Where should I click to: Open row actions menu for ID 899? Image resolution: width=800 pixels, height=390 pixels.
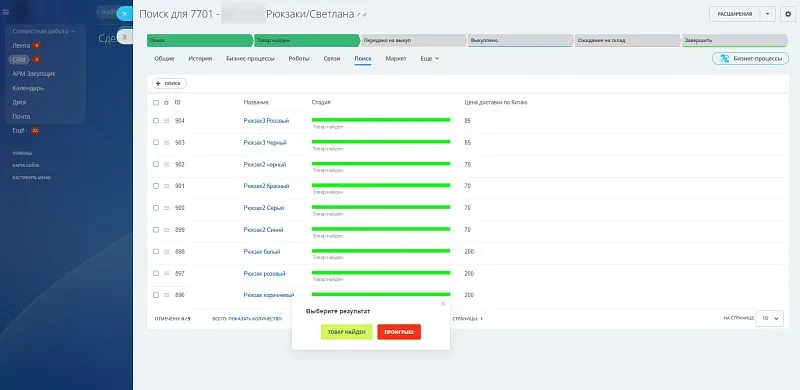coord(166,230)
